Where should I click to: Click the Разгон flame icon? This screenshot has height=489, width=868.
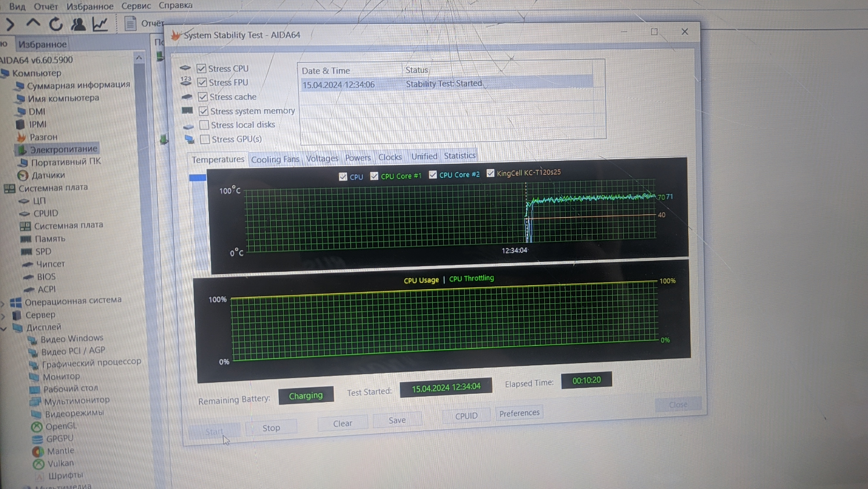(x=21, y=137)
